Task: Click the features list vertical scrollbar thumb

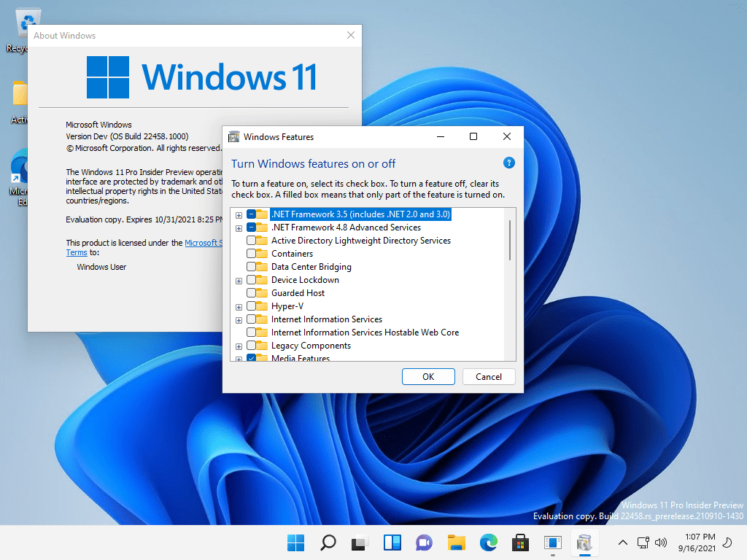Action: 510,240
